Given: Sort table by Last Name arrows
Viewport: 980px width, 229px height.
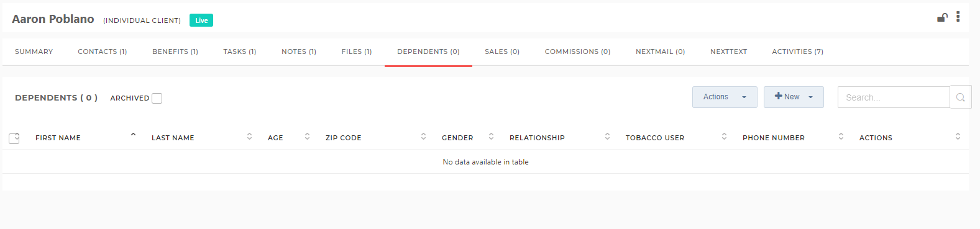Looking at the screenshot, I should tap(249, 137).
